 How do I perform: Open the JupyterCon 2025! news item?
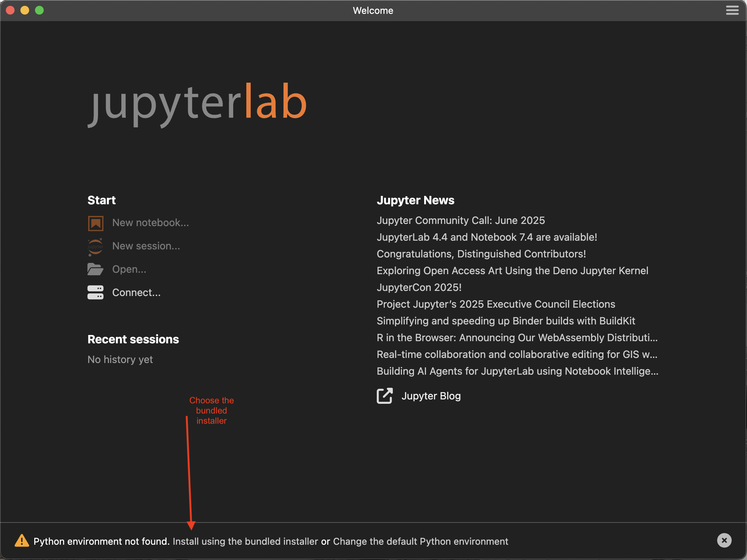pyautogui.click(x=419, y=288)
